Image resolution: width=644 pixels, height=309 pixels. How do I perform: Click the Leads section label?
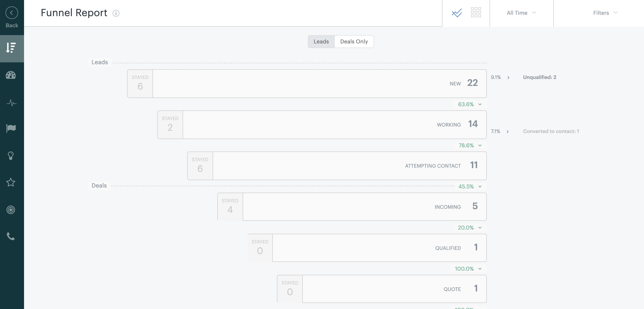pos(99,62)
